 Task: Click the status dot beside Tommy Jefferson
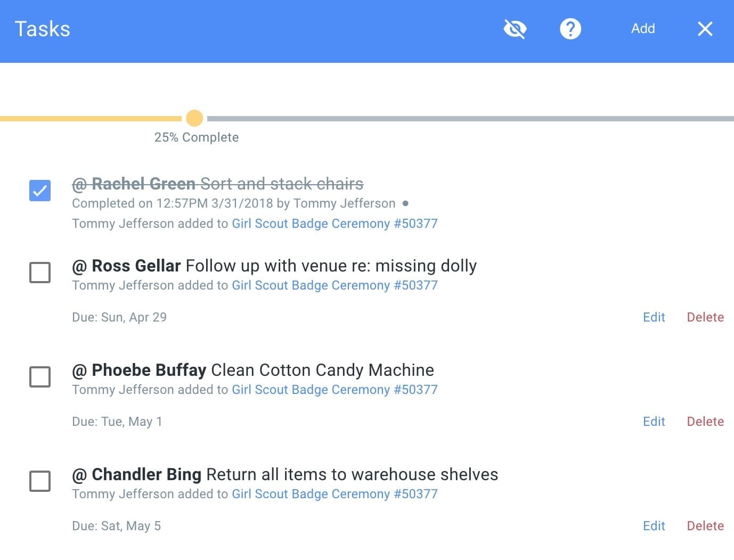(406, 203)
